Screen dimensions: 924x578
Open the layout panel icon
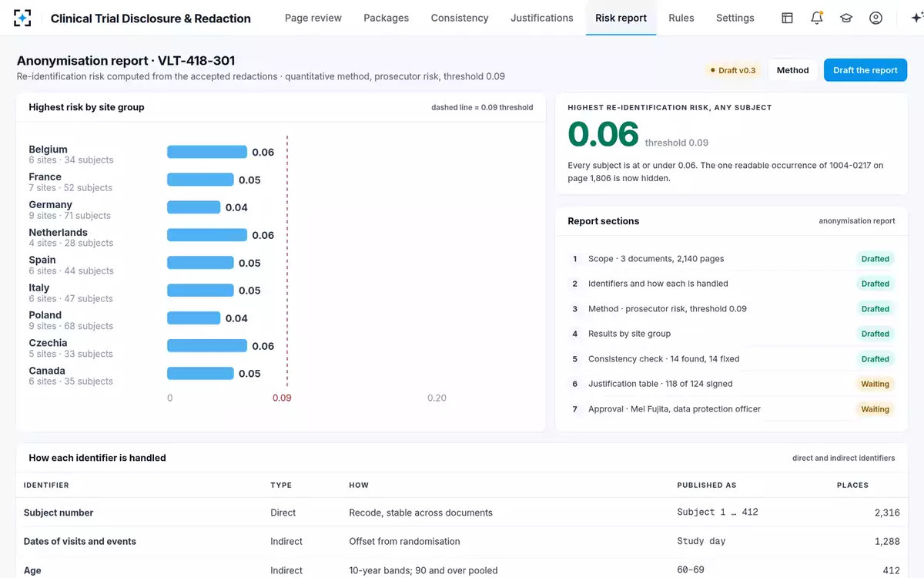pos(787,18)
